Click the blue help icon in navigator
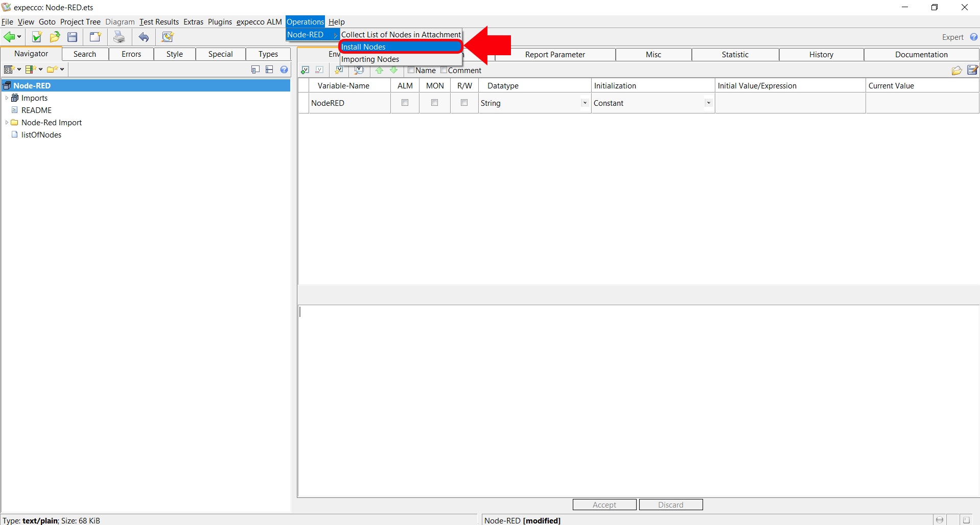Image resolution: width=980 pixels, height=525 pixels. (x=284, y=70)
